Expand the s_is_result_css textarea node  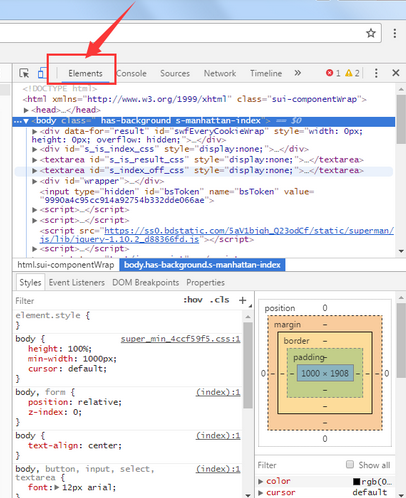[x=34, y=160]
